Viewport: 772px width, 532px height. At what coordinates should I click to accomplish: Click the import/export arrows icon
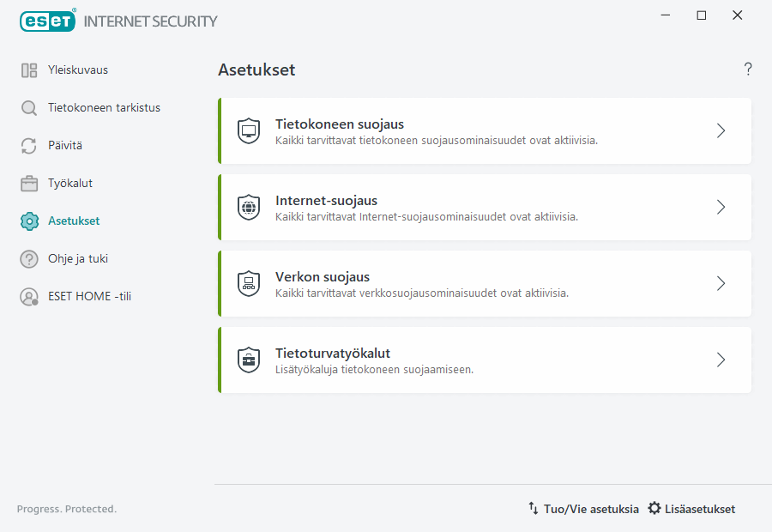coord(534,508)
